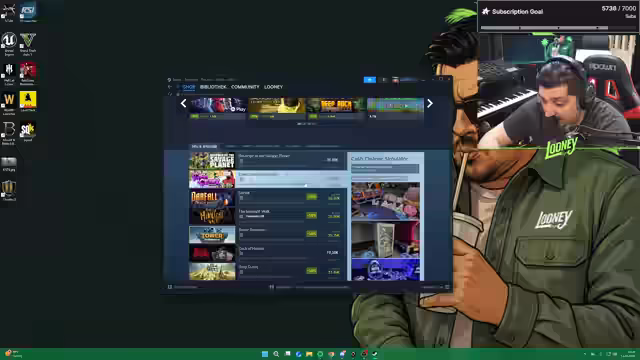Open the red game shortcut beside Hell Let Loose

[x=28, y=73]
